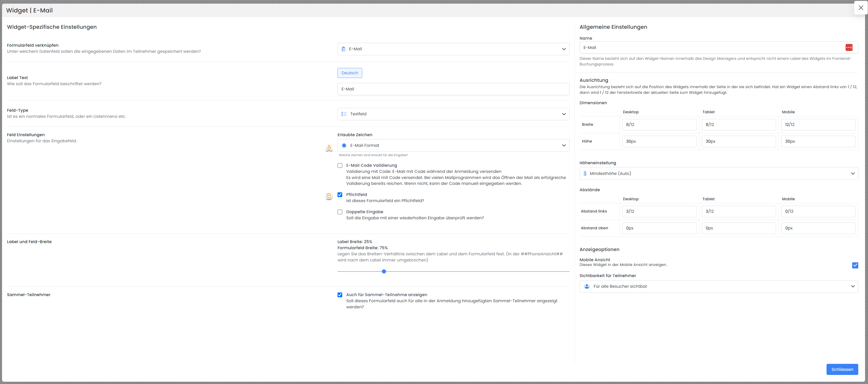Screen dimensions: 868x384
Task: Click blue circle icon beside E-Mail Format
Action: [344, 145]
